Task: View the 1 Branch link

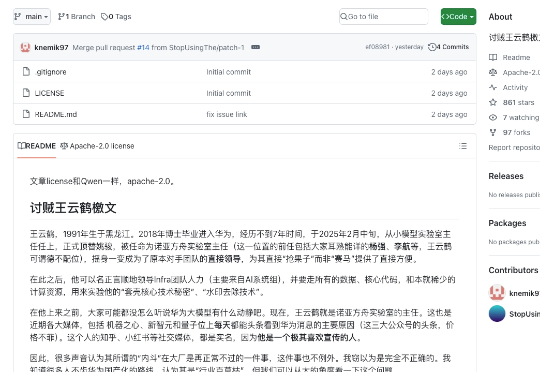Action: (76, 17)
